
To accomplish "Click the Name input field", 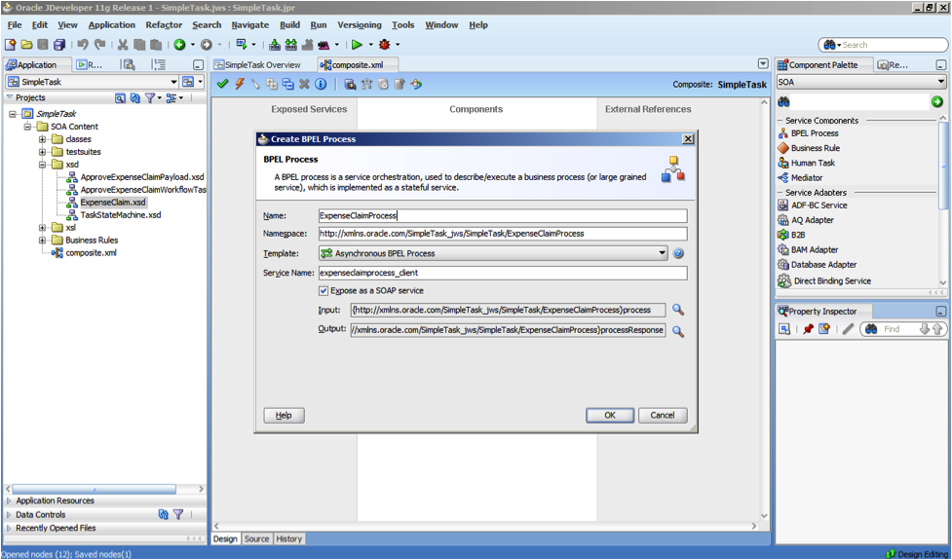I will [502, 215].
